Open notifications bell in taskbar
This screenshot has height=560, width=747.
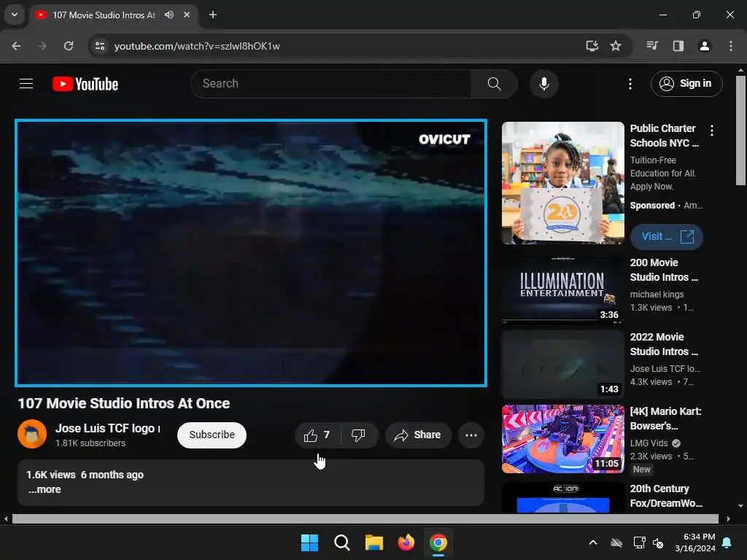point(727,542)
